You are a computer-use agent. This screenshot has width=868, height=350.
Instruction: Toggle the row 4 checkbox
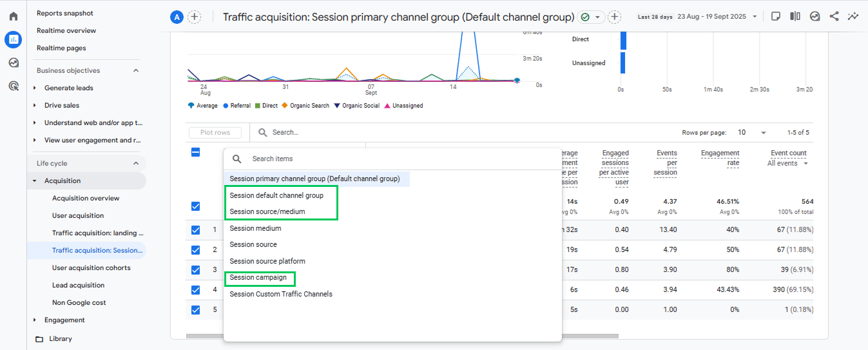(x=196, y=290)
